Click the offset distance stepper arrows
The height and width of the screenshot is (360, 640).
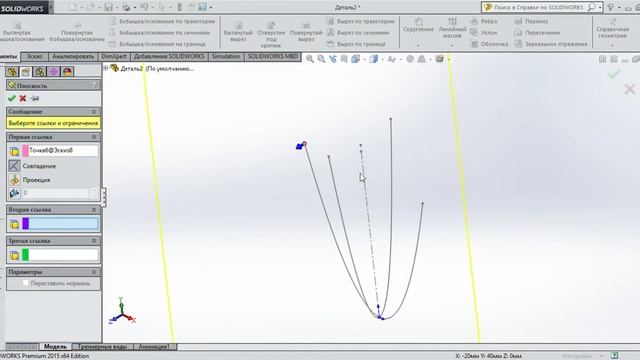tap(94, 193)
